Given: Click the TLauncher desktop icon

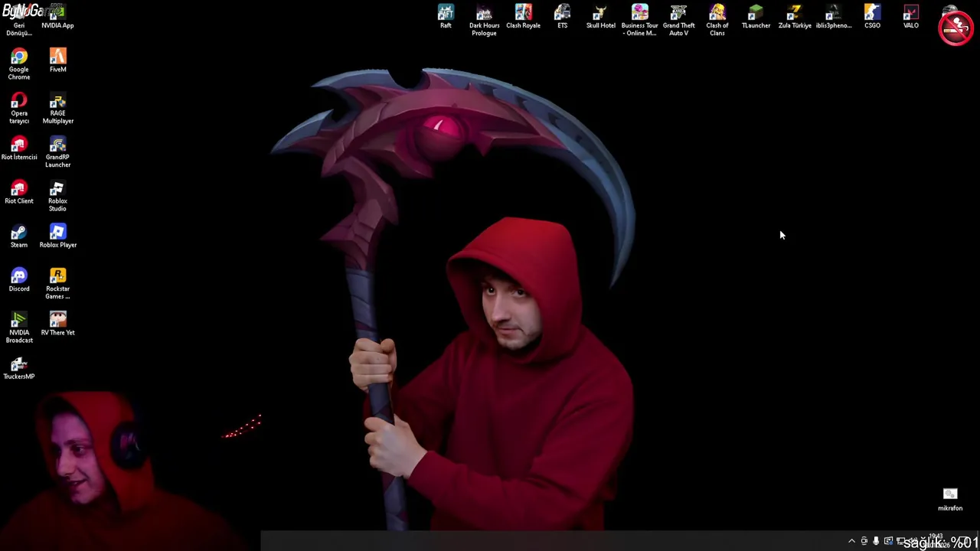Looking at the screenshot, I should [x=756, y=16].
